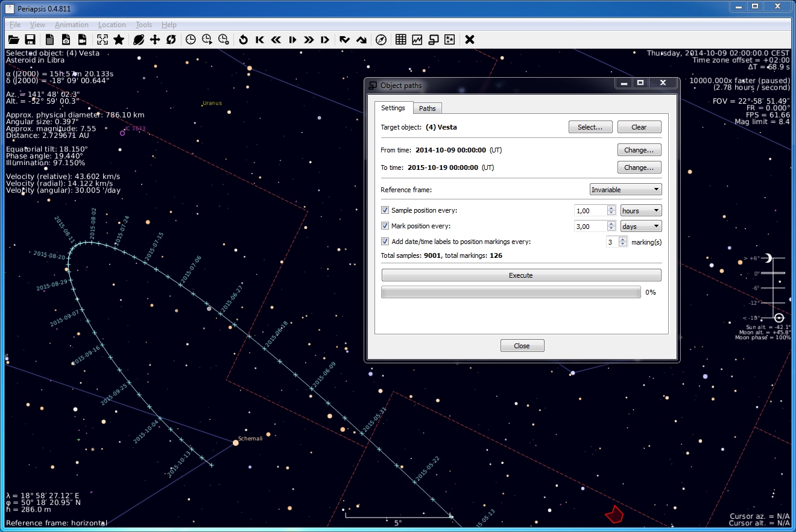Switch to the Paths tab
Image resolution: width=796 pixels, height=532 pixels.
point(428,108)
